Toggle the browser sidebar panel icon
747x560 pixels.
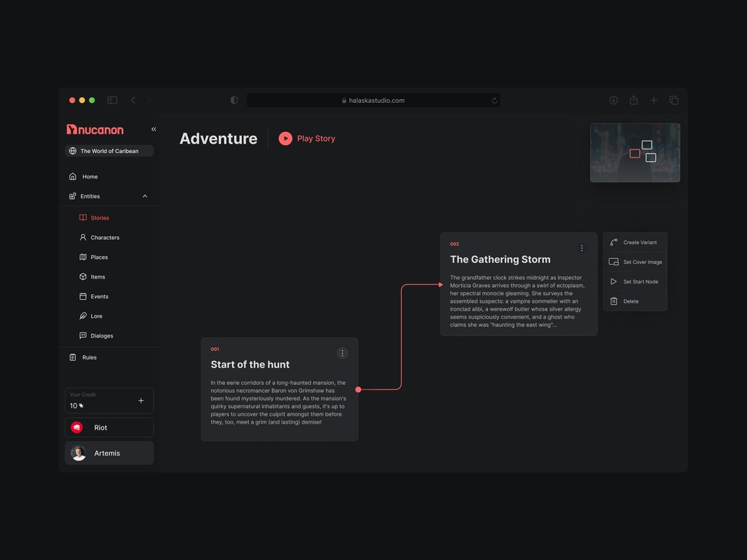[112, 100]
